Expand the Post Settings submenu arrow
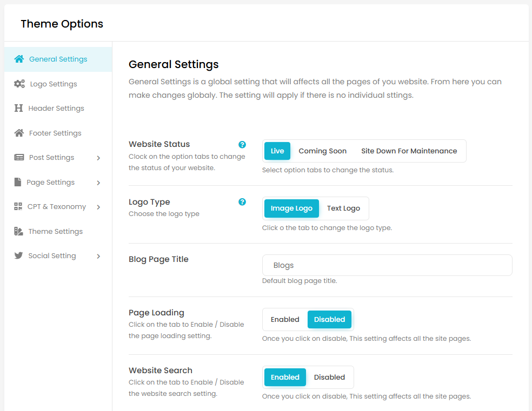 tap(98, 158)
